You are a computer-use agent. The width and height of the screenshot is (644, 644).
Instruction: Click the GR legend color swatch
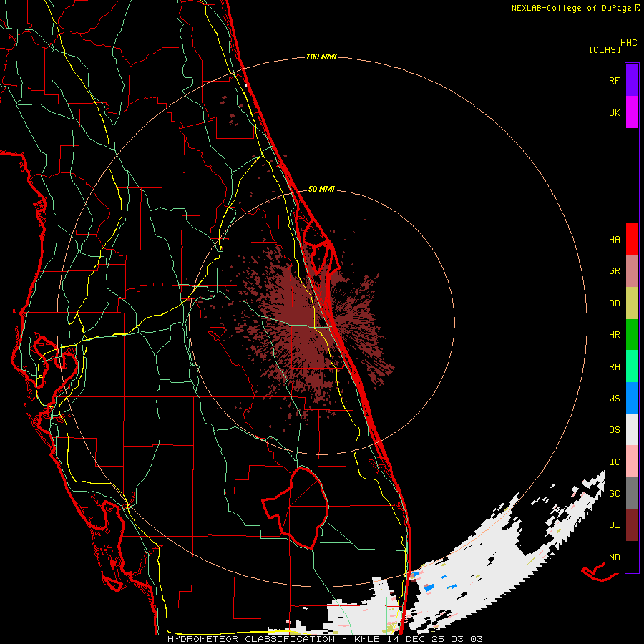(x=632, y=271)
